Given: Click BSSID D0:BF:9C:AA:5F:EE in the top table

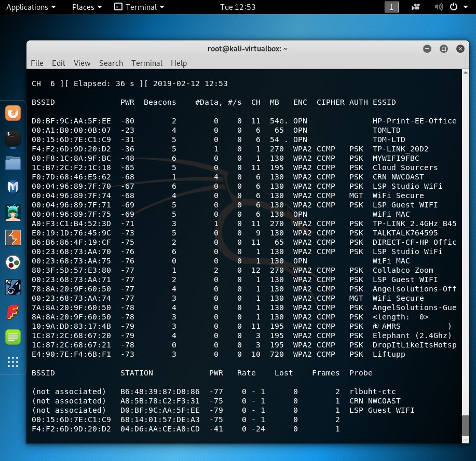Looking at the screenshot, I should click(71, 121).
